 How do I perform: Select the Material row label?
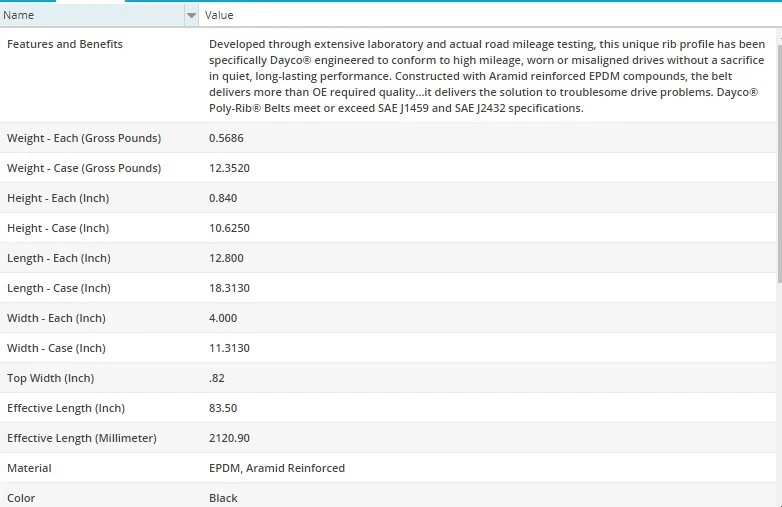(x=29, y=468)
